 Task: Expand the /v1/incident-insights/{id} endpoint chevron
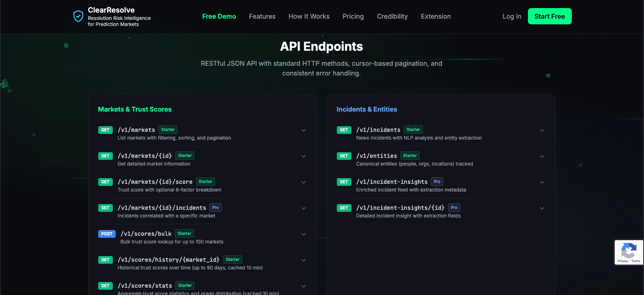[542, 208]
